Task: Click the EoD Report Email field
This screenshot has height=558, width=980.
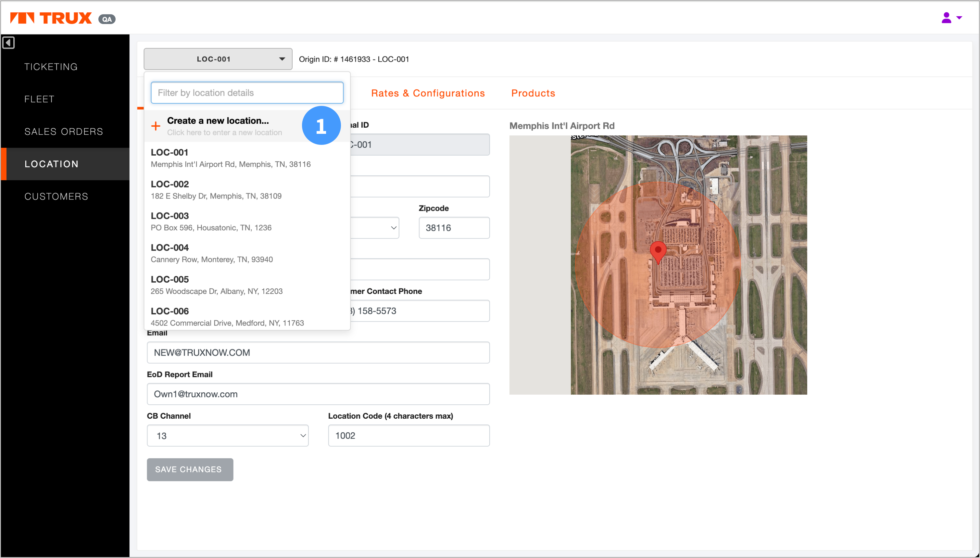Action: click(318, 394)
